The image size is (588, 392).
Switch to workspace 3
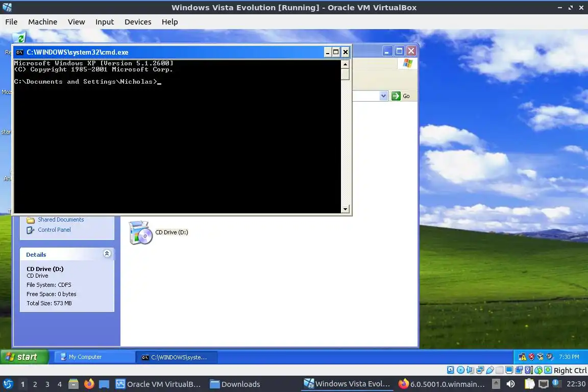(x=47, y=384)
